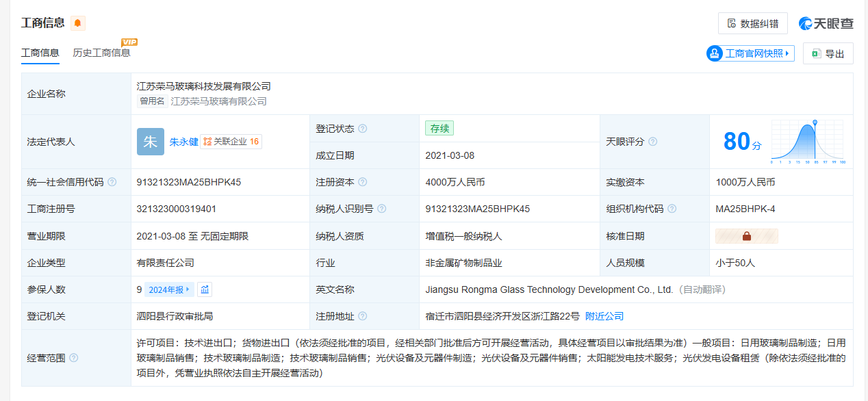Open the insured headcount trend chart icon
Screen dimensions: 868x401
coord(205,289)
